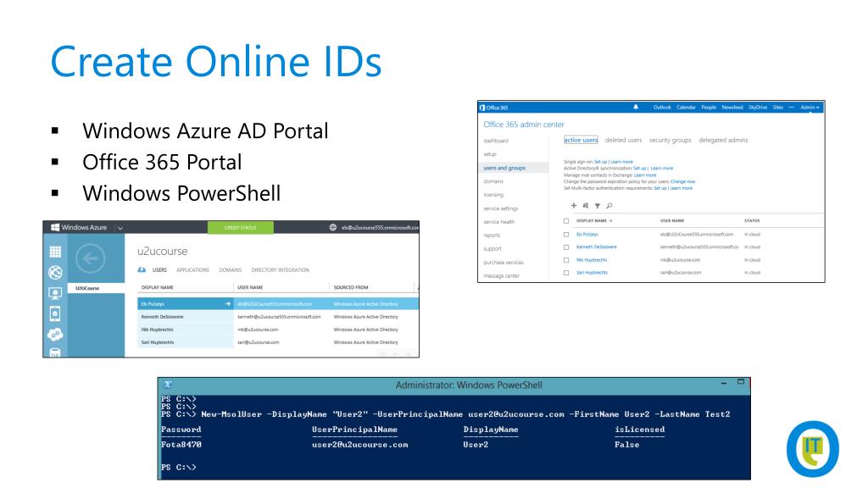The height and width of the screenshot is (488, 868).
Task: Open the Azure account email menu
Action: 380,227
